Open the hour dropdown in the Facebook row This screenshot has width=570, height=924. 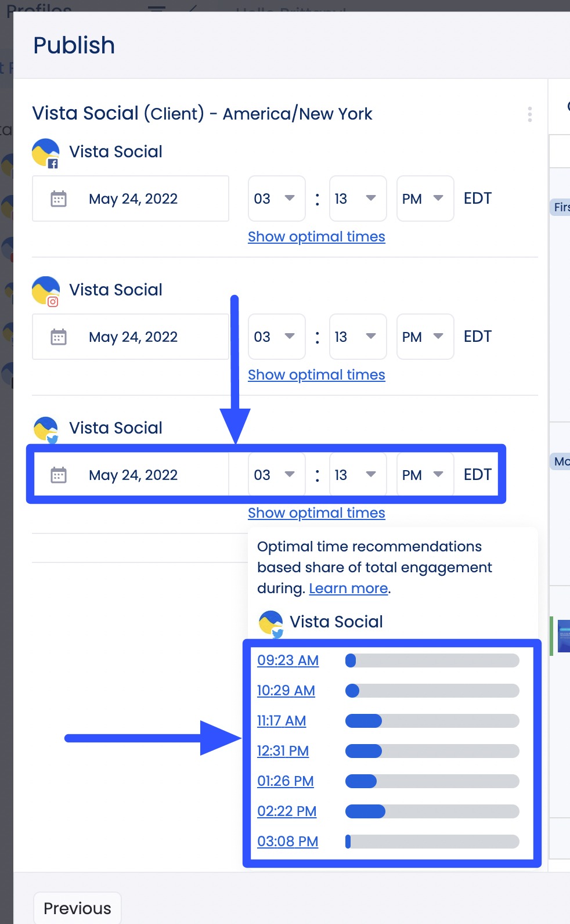click(277, 198)
